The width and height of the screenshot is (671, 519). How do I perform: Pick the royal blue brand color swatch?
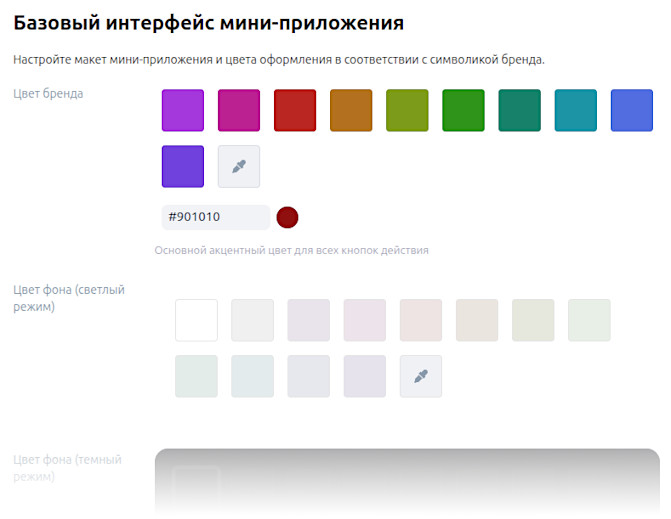point(632,110)
